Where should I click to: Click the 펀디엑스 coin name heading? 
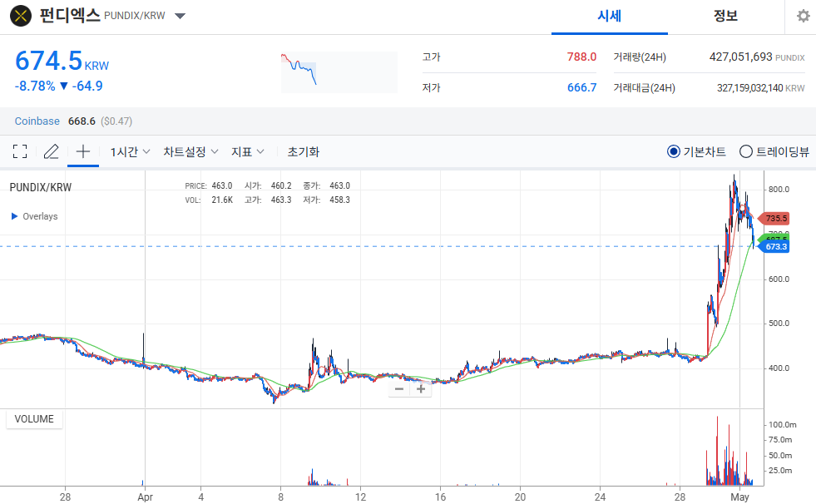pyautogui.click(x=70, y=15)
